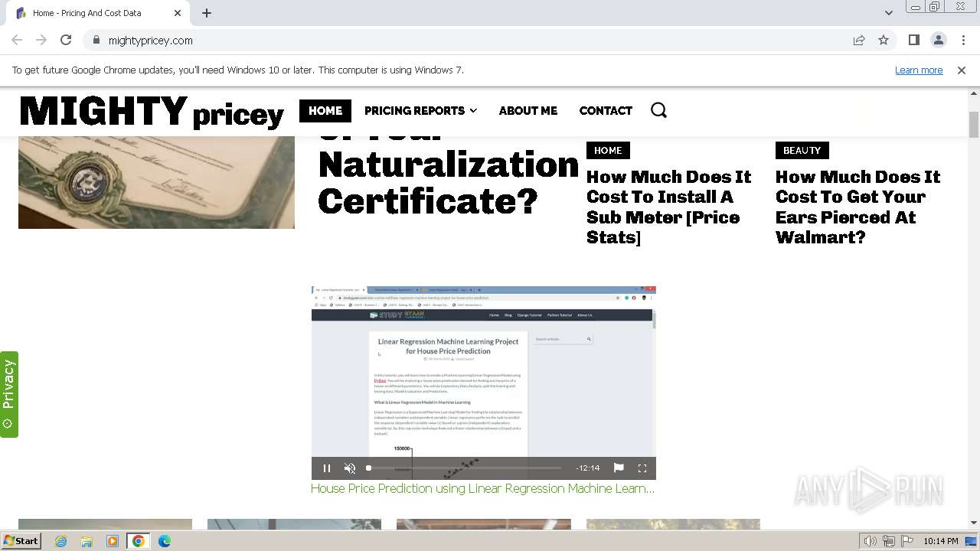Pause the playing video
The image size is (980, 551).
[327, 468]
